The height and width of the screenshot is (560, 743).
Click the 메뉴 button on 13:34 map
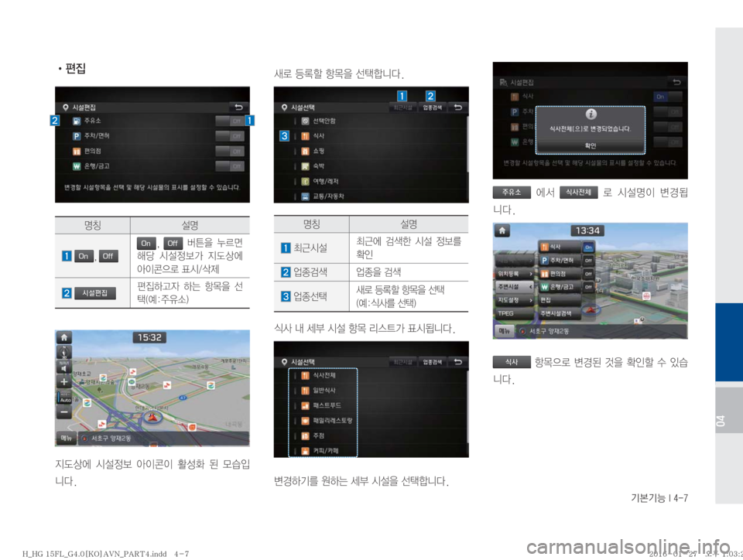coord(504,330)
